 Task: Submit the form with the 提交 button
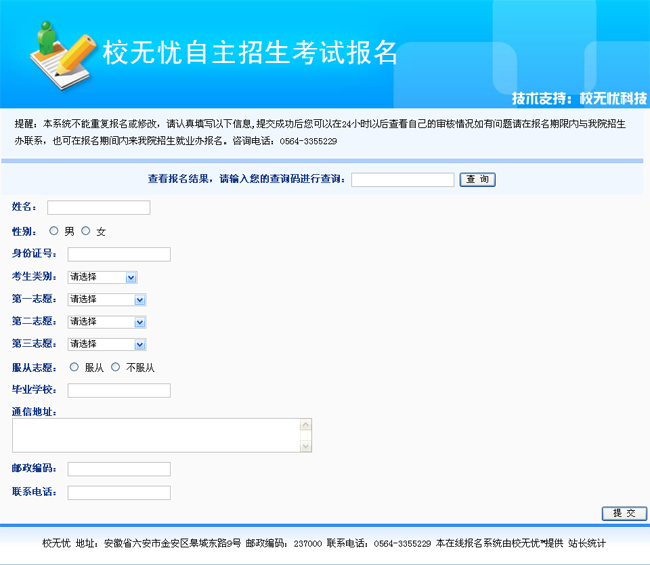[x=624, y=513]
